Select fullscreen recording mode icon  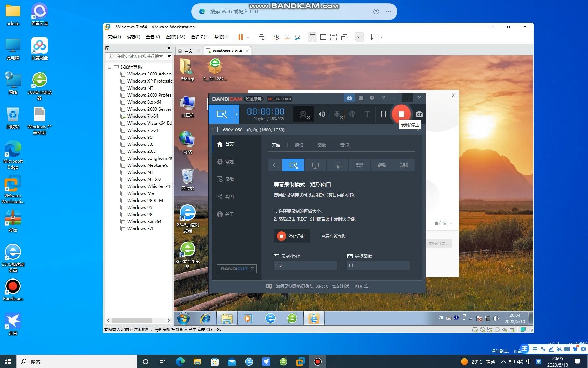315,165
